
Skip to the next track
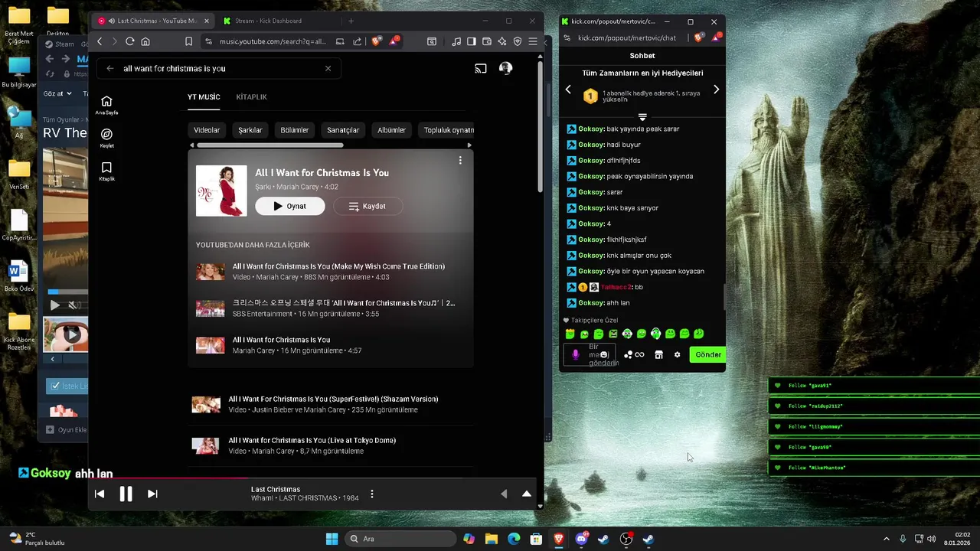pos(152,494)
